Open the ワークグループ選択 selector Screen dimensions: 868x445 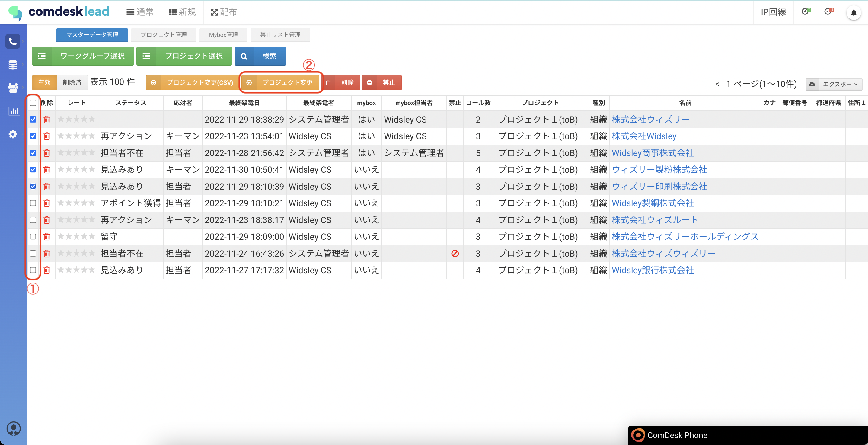pos(83,56)
